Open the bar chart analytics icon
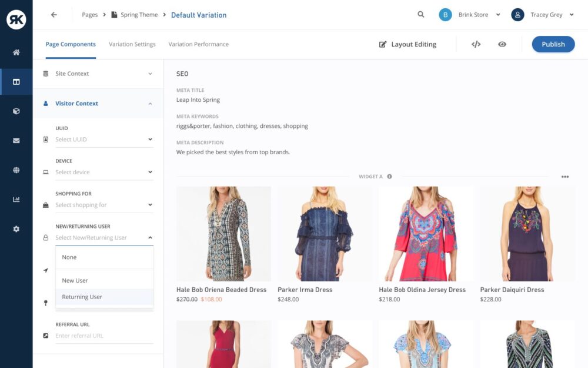The width and height of the screenshot is (588, 368). click(x=16, y=200)
